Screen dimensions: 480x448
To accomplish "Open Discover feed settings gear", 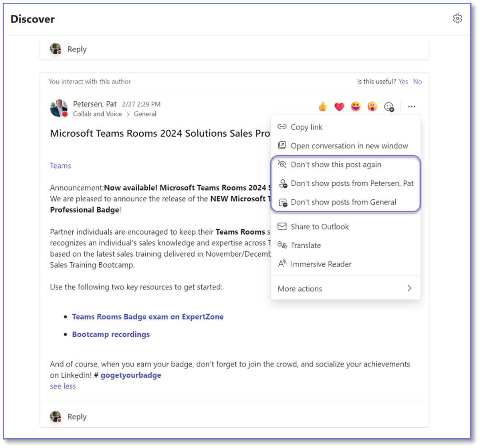I will point(457,18).
